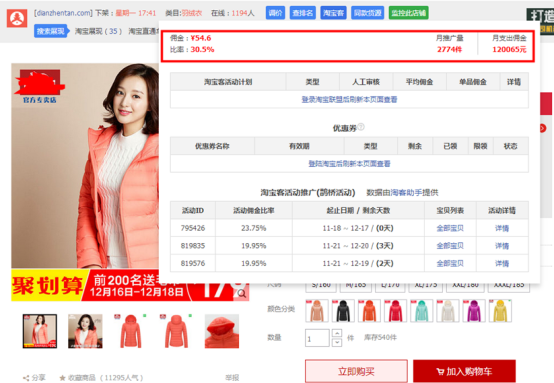Open the 搜索展现 tab
This screenshot has height=383, width=554.
click(x=52, y=31)
